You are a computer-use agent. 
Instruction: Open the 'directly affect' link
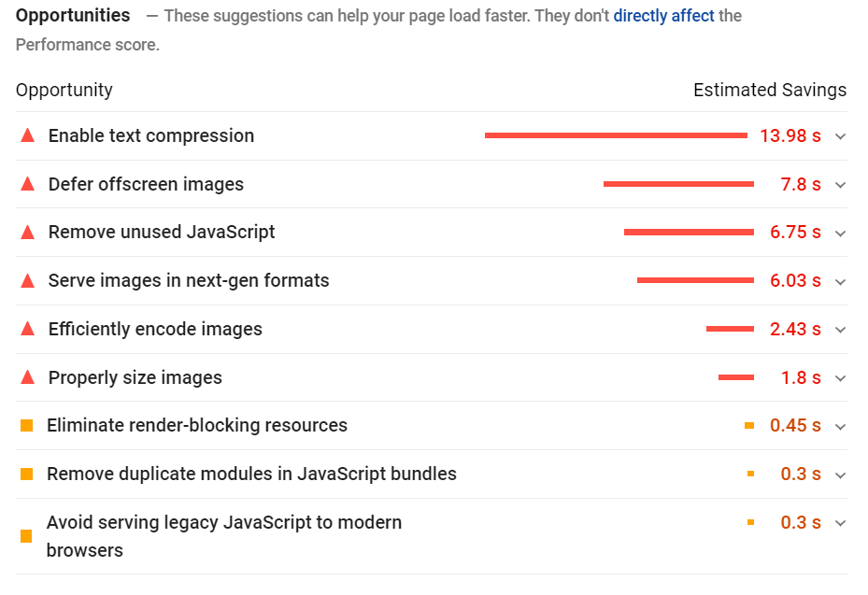pos(663,16)
